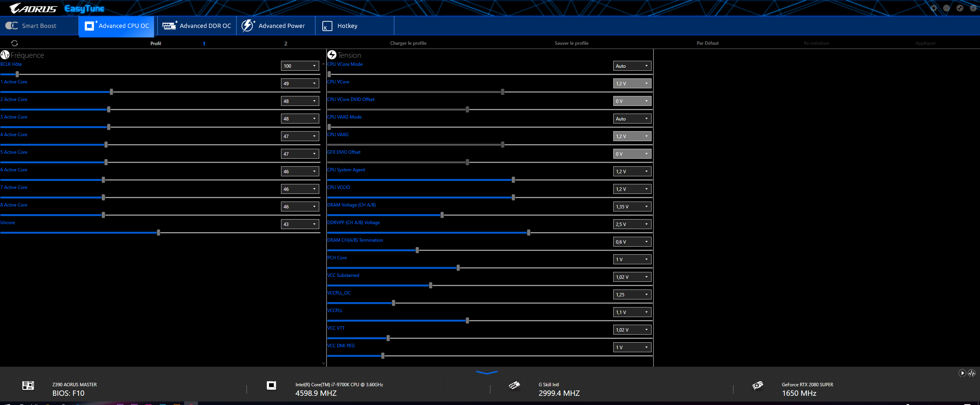The image size is (980, 405).
Task: Click the VCCPLL slider handle
Action: pos(467,320)
